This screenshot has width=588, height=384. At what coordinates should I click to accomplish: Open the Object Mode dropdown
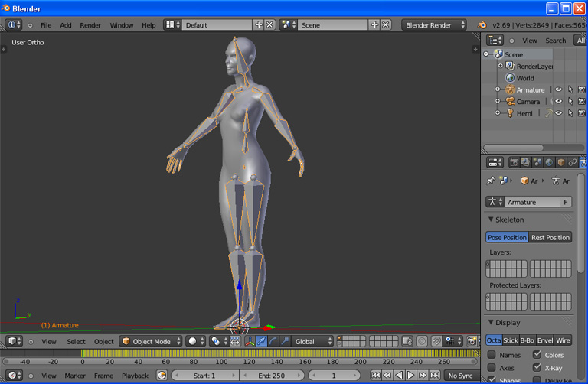pyautogui.click(x=151, y=341)
